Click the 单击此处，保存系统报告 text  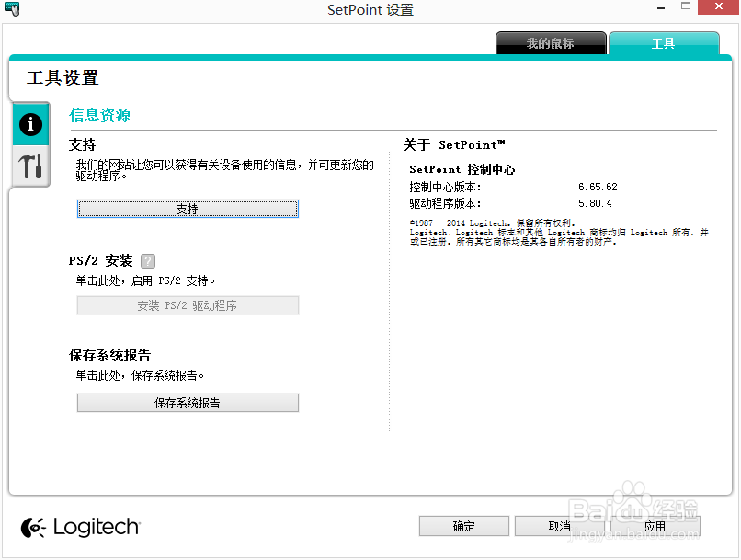coord(140,376)
